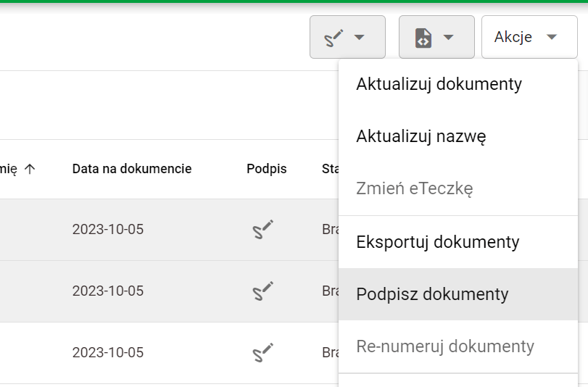Click the Podpis column header

[x=266, y=169]
